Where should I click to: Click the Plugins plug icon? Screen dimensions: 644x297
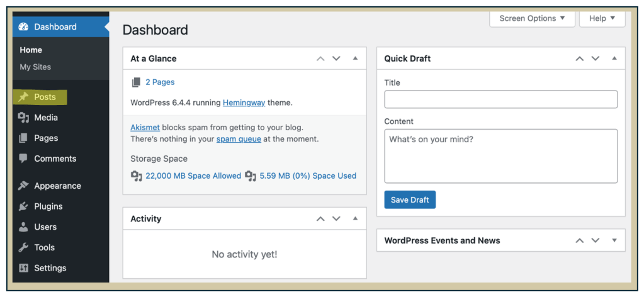tap(23, 206)
